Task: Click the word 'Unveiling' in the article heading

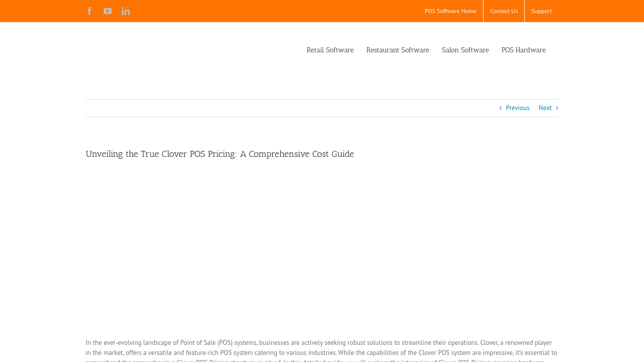Action: [104, 154]
